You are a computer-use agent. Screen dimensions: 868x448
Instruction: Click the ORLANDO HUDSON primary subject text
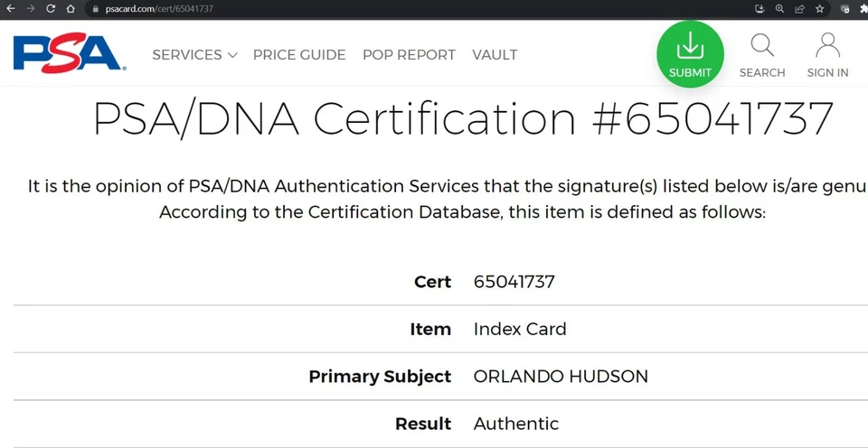[561, 377]
